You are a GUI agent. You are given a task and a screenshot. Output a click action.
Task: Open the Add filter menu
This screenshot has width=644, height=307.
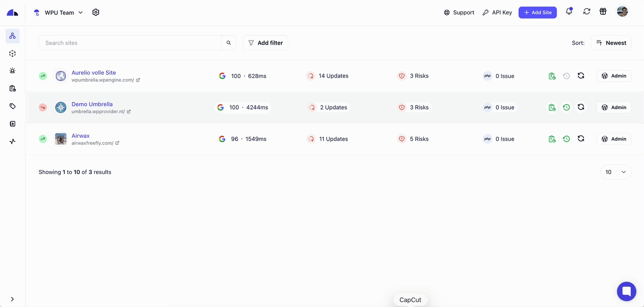pyautogui.click(x=265, y=42)
